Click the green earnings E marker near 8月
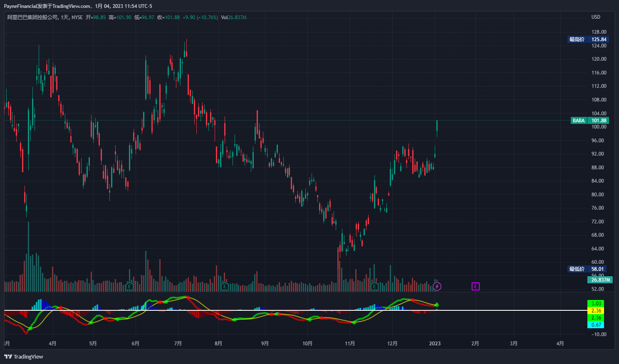The image size is (619, 364). [225, 286]
